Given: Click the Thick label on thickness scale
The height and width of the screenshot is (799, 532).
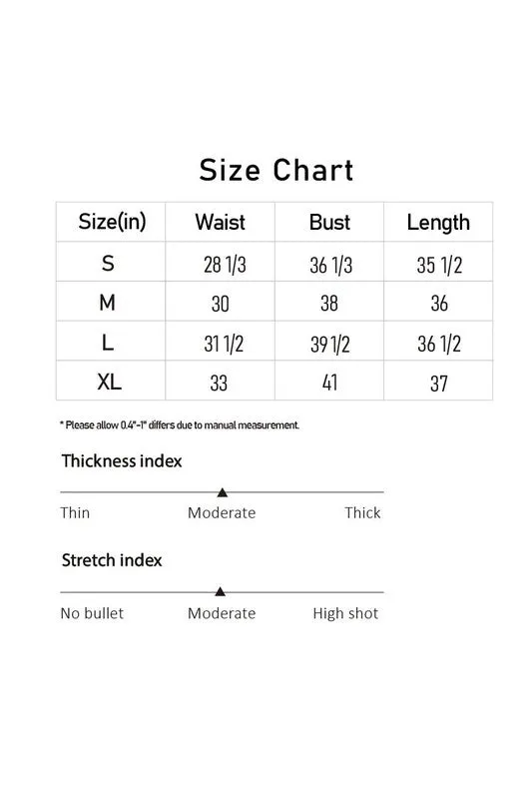Looking at the screenshot, I should click(x=362, y=512).
